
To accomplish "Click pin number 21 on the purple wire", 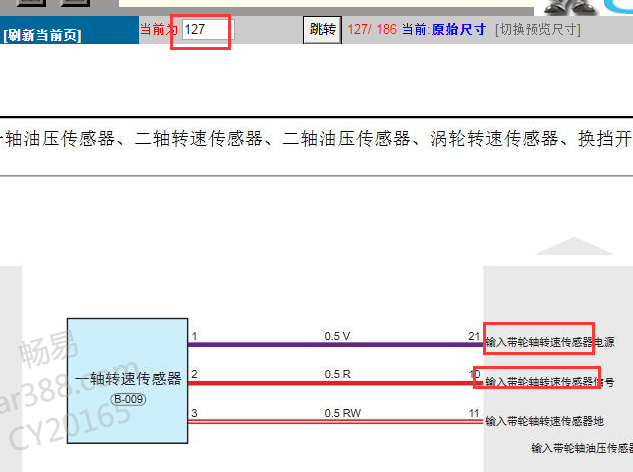I will (474, 336).
